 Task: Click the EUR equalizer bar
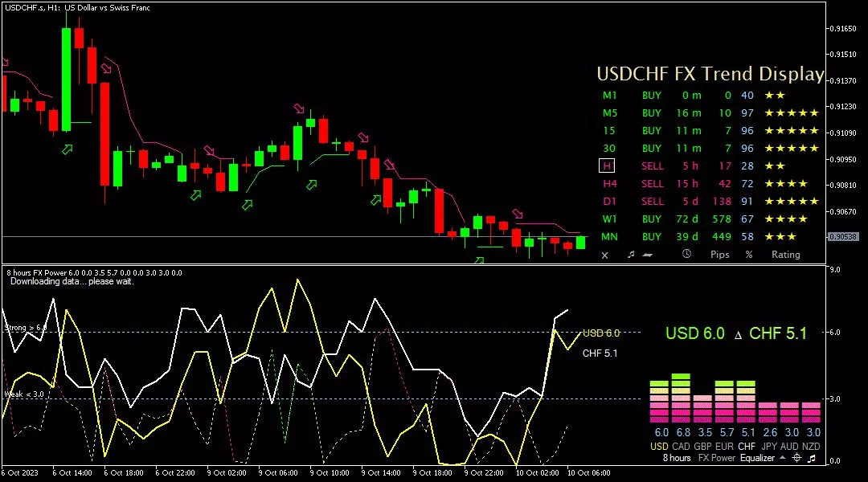click(x=724, y=402)
